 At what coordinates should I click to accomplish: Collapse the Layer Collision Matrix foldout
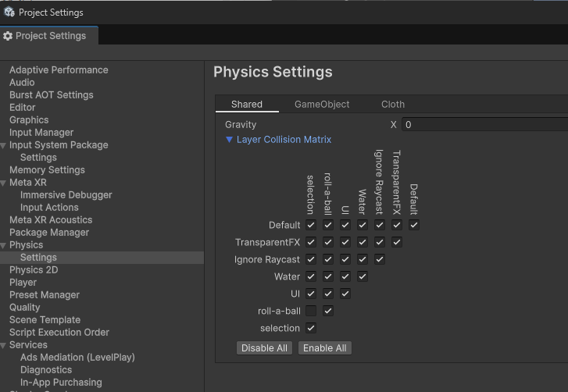click(229, 140)
